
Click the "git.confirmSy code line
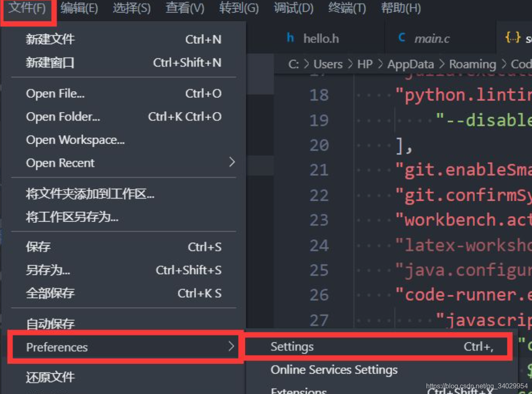(x=463, y=195)
